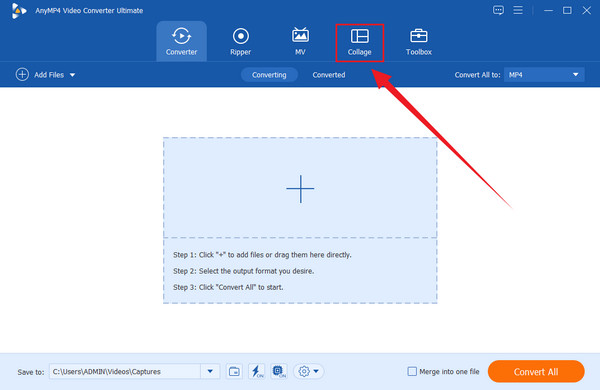Enable Merge into one file checkbox
The height and width of the screenshot is (390, 600).
click(412, 371)
